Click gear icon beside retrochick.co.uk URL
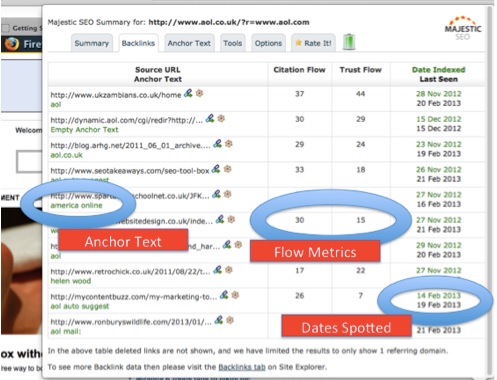This screenshot has height=380, width=497. 228,270
